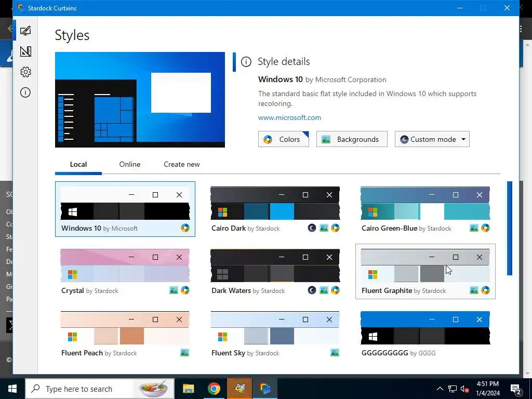Select the Fluent Peach style
The width and height of the screenshot is (532, 399).
(x=125, y=334)
